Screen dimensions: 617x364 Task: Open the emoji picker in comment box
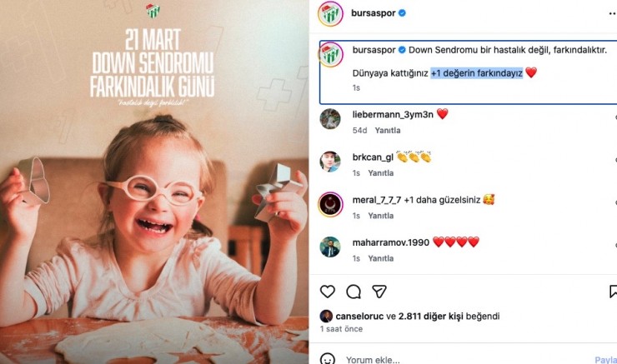[329, 359]
